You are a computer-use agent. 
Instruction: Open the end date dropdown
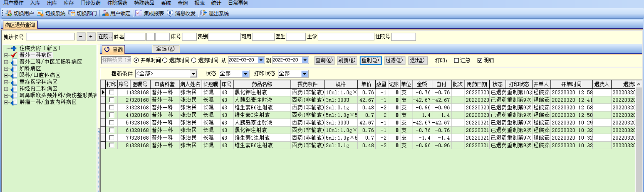305,60
